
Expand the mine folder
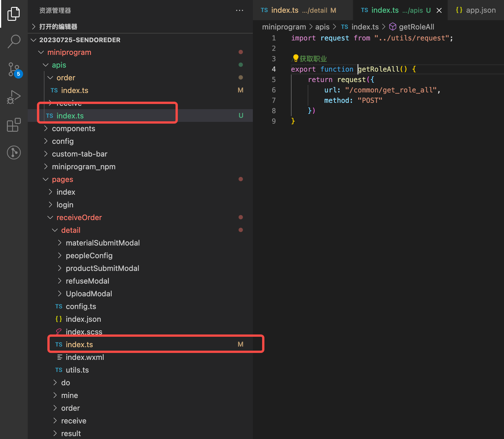[140, 395]
